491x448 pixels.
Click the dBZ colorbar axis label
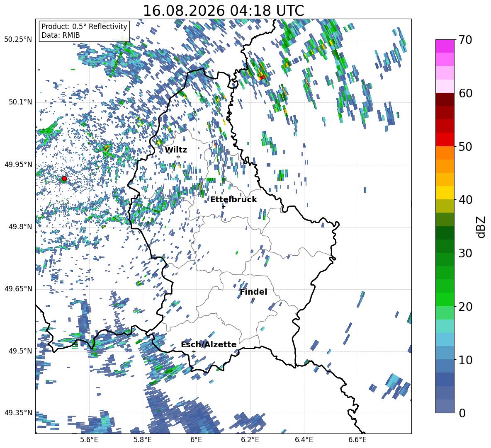tap(481, 227)
